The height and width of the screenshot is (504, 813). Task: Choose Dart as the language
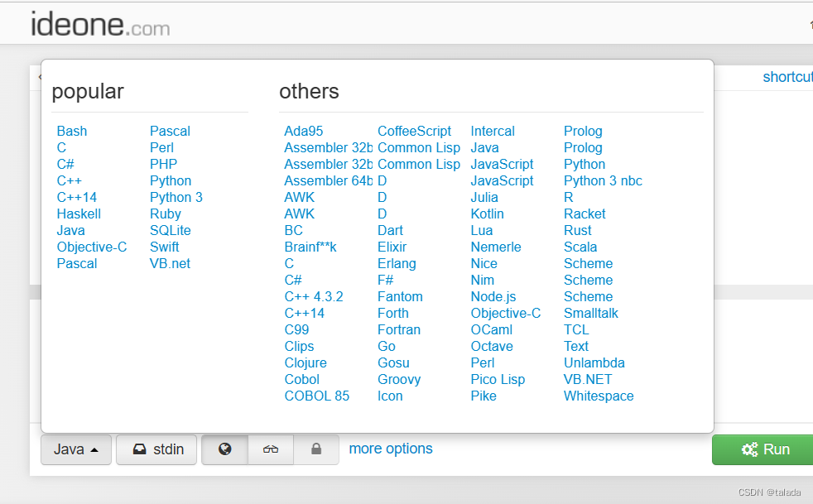point(390,231)
